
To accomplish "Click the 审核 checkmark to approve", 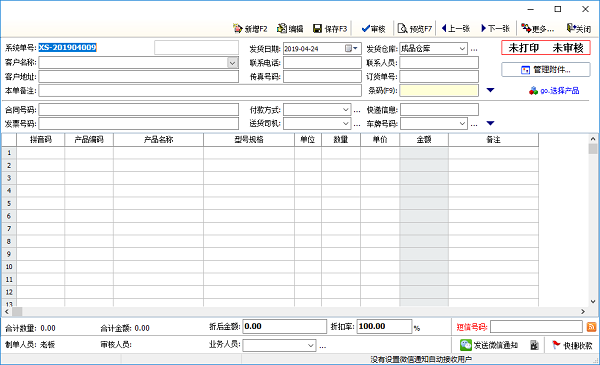I will 373,29.
